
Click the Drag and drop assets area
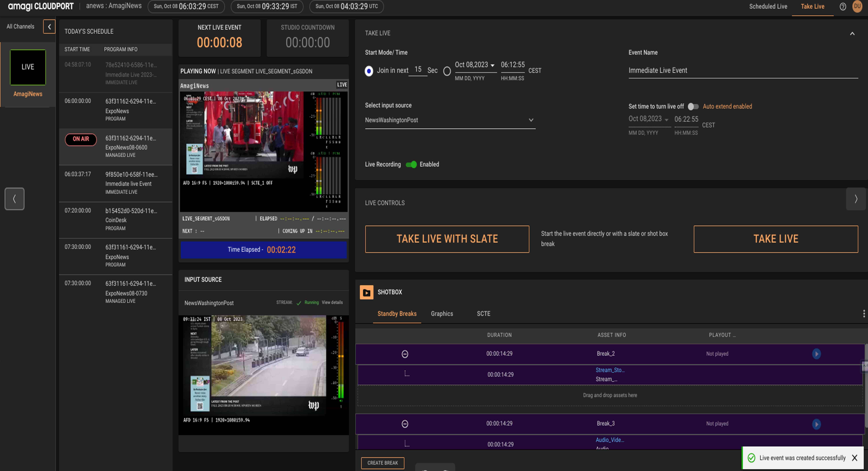point(610,395)
